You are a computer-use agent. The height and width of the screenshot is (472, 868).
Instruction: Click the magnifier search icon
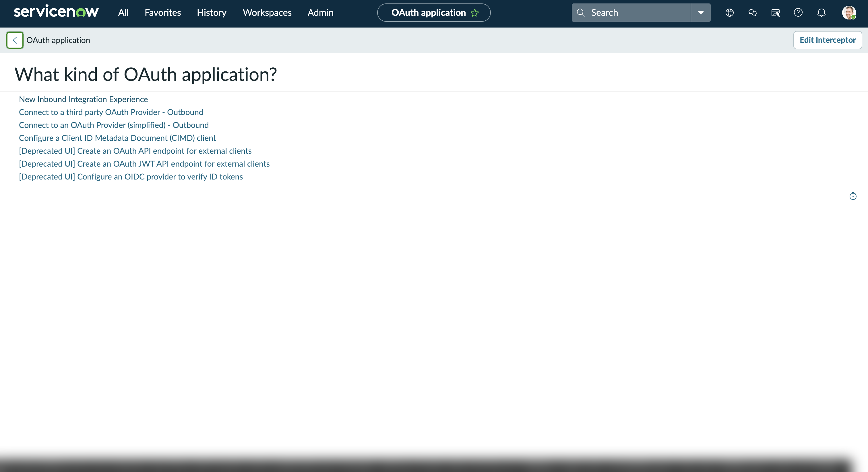point(581,12)
